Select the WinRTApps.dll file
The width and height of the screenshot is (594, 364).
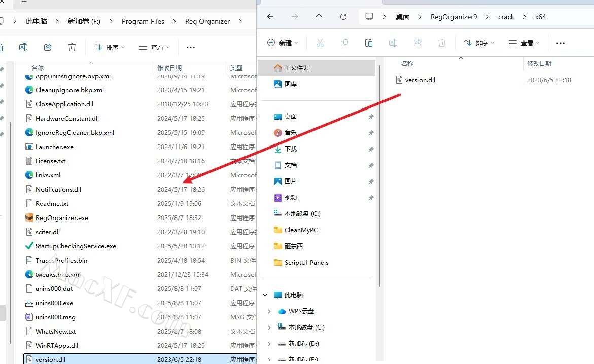pos(56,345)
